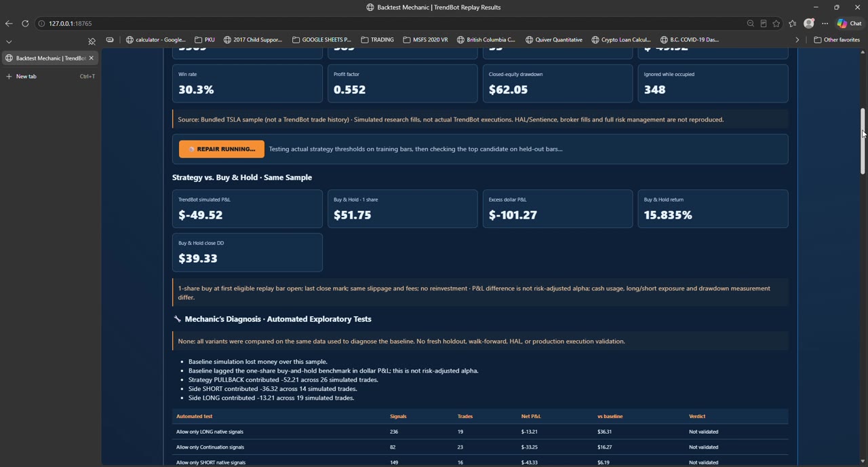This screenshot has width=868, height=467.
Task: Click the vs baseline column header
Action: point(610,416)
